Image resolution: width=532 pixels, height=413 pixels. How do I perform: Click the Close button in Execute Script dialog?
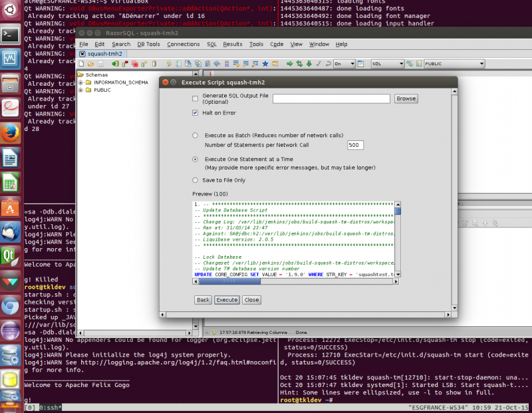click(x=251, y=300)
